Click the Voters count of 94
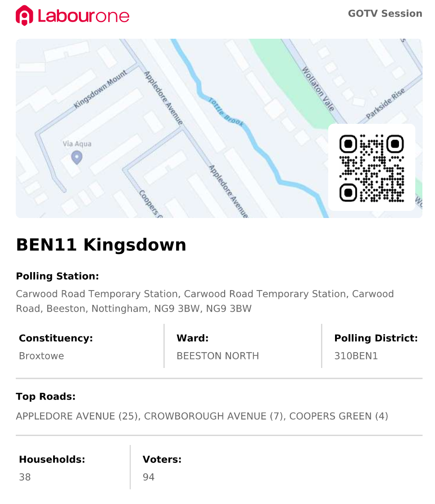This screenshot has width=435, height=504. (149, 477)
